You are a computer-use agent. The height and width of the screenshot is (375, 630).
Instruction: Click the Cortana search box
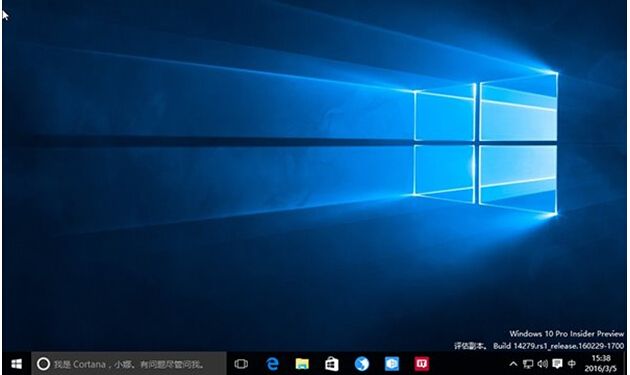coord(129,364)
